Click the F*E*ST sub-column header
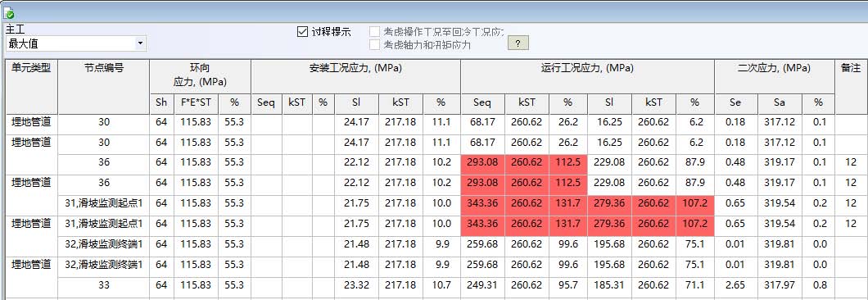 [196, 103]
